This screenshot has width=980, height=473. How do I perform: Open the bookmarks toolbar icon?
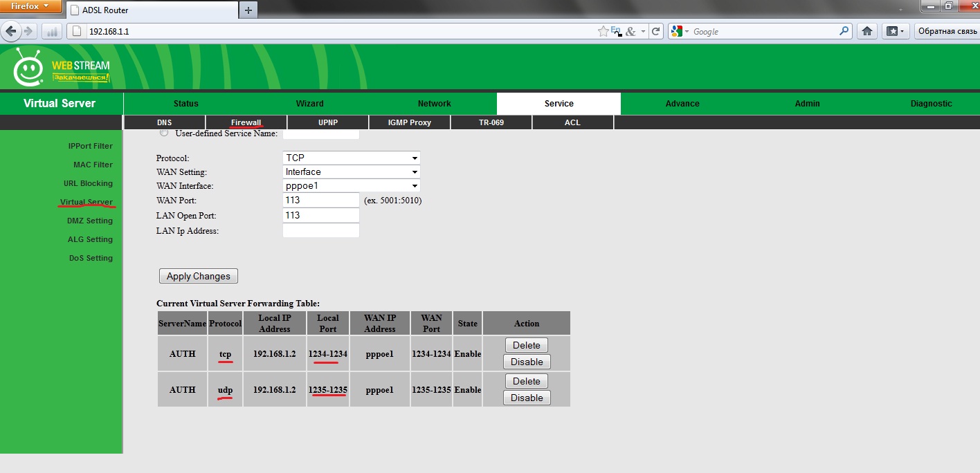click(896, 31)
